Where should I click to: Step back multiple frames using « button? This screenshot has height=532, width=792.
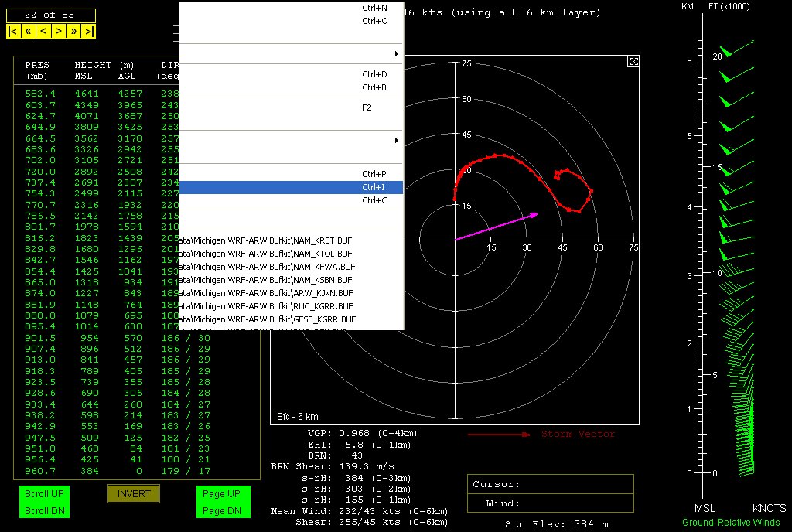tap(28, 31)
